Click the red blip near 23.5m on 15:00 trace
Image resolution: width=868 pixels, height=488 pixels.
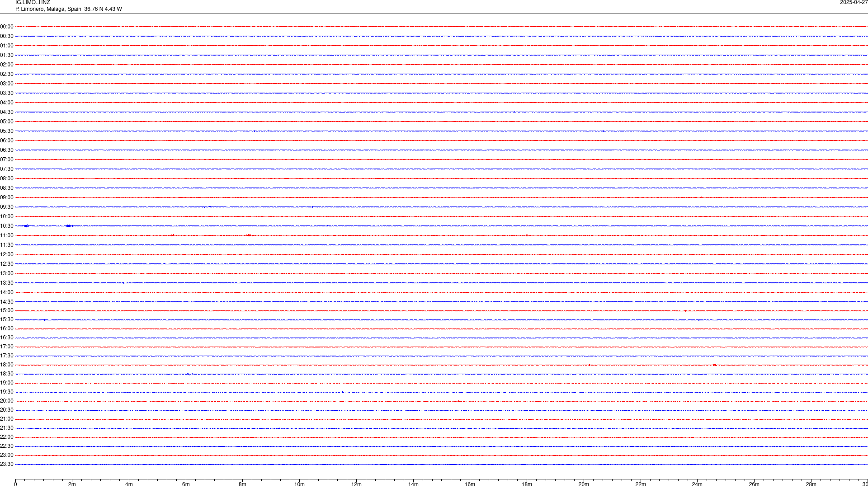coord(686,311)
